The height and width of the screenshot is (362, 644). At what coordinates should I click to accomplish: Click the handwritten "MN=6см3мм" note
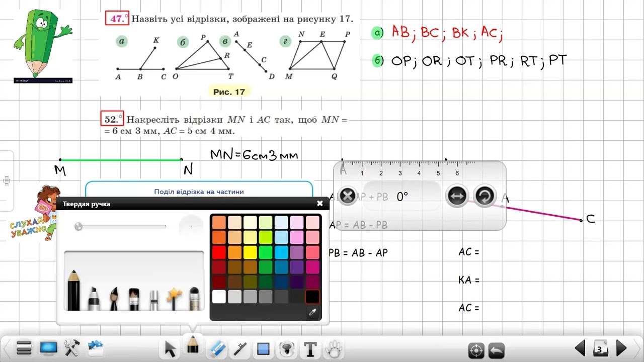pos(254,154)
